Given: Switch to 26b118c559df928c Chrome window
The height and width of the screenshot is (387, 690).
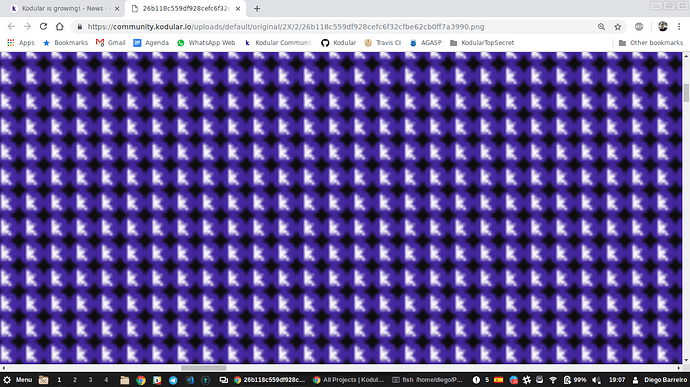Looking at the screenshot, I should point(269,380).
